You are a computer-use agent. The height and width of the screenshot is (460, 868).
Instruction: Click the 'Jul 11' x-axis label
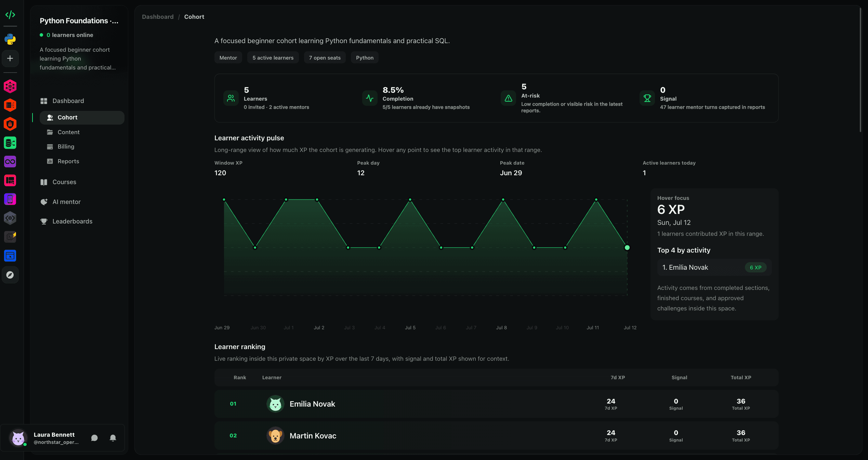click(x=593, y=328)
